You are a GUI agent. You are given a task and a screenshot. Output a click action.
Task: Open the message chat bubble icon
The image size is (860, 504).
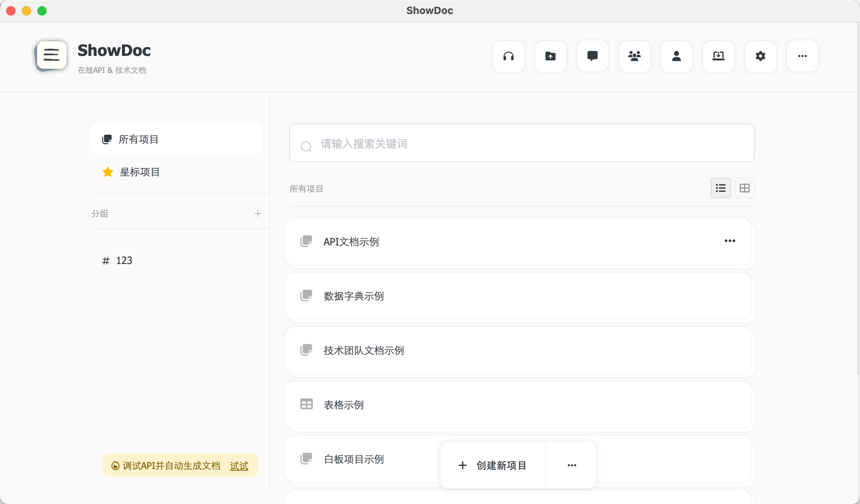tap(592, 56)
